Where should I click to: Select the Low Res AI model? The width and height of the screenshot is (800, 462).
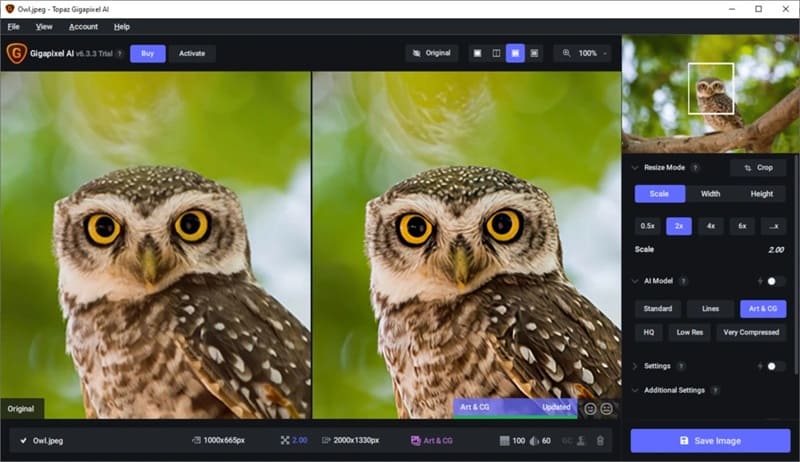pos(689,332)
